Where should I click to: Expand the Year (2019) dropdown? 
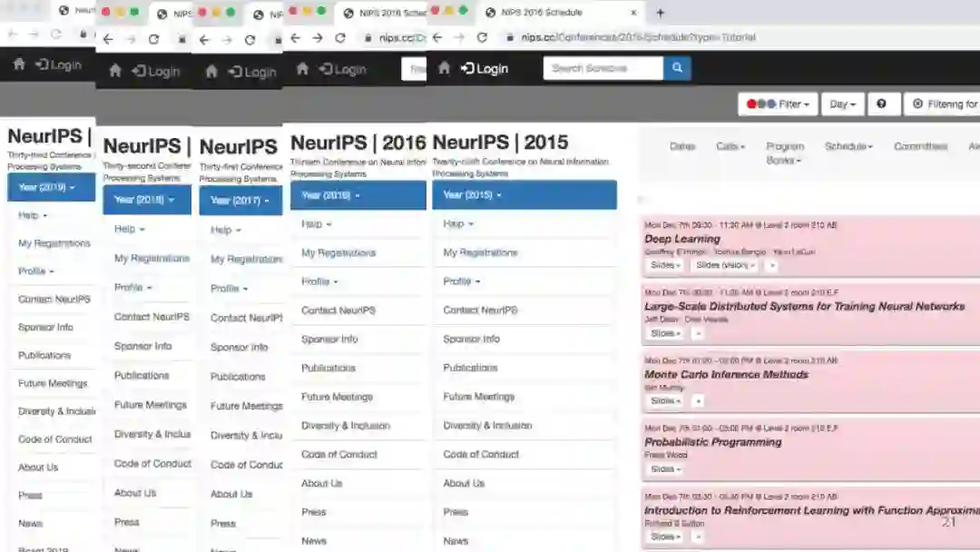pos(51,187)
